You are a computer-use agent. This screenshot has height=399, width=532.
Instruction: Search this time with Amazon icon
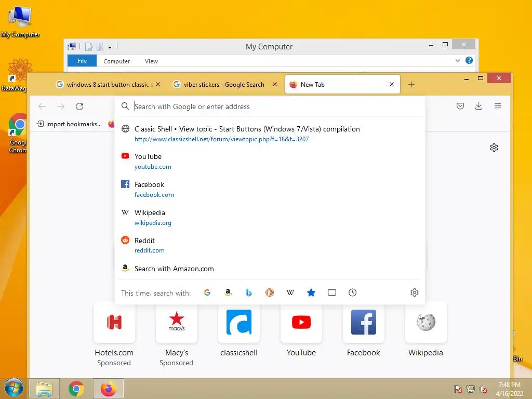tap(228, 292)
